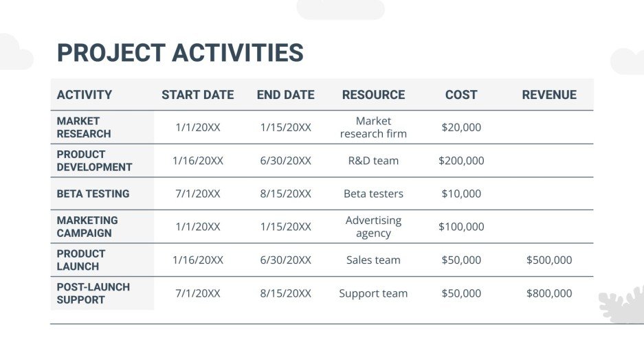Click the PROJECT ACTIVITIES slide title
Viewport: 644px width, 362px height.
pos(179,53)
